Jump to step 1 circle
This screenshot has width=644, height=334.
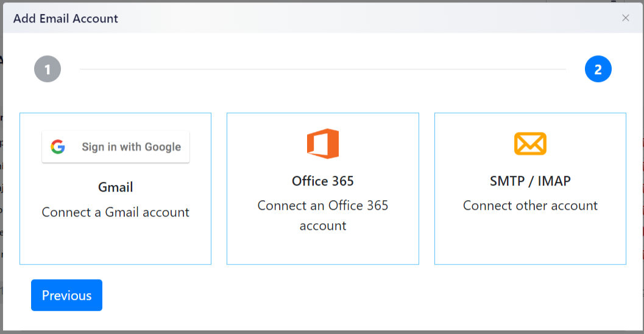pyautogui.click(x=48, y=69)
